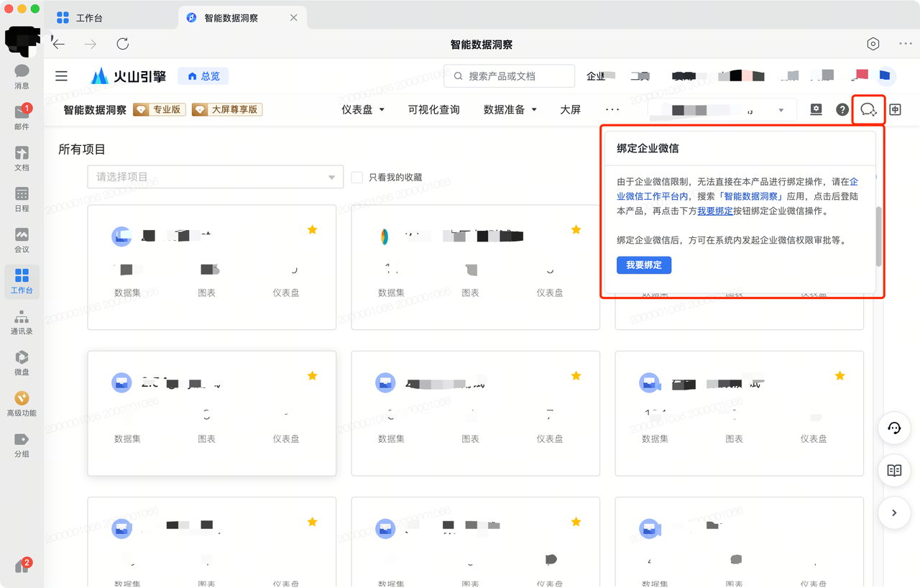Open 微盘 cloud drive in sidebar
The image size is (920, 588).
click(x=22, y=362)
